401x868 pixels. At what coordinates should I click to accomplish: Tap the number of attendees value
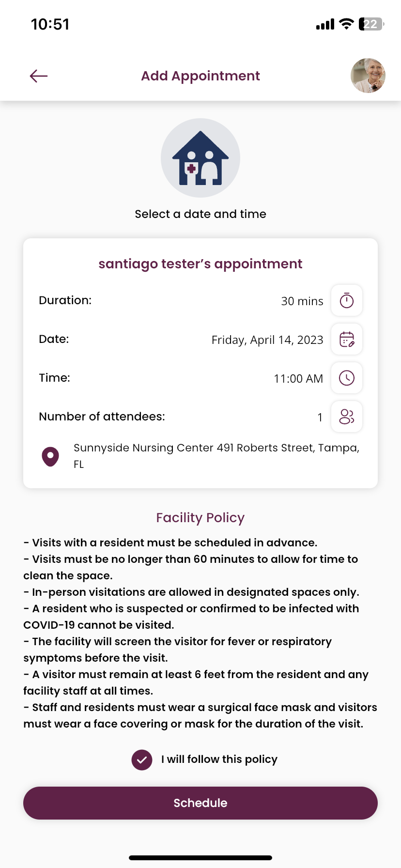[x=320, y=418]
